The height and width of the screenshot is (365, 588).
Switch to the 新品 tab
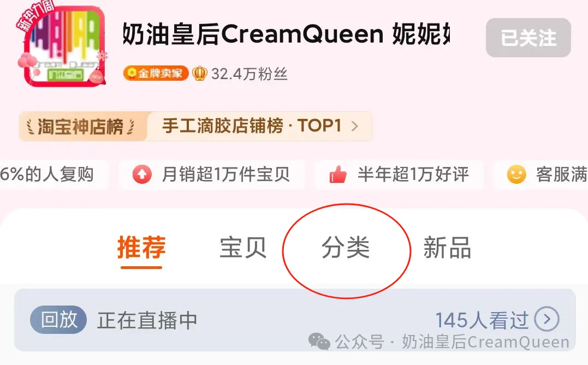pyautogui.click(x=447, y=248)
